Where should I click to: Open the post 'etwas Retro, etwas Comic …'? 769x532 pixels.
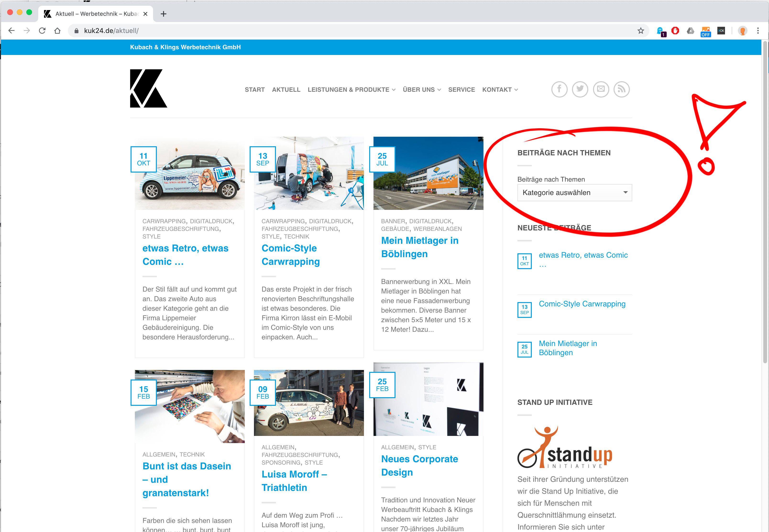click(185, 255)
